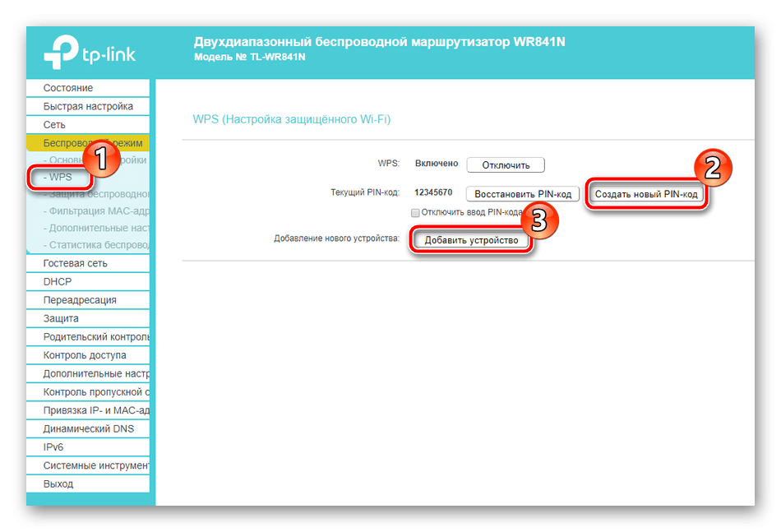Click Выход to log out

[x=58, y=484]
